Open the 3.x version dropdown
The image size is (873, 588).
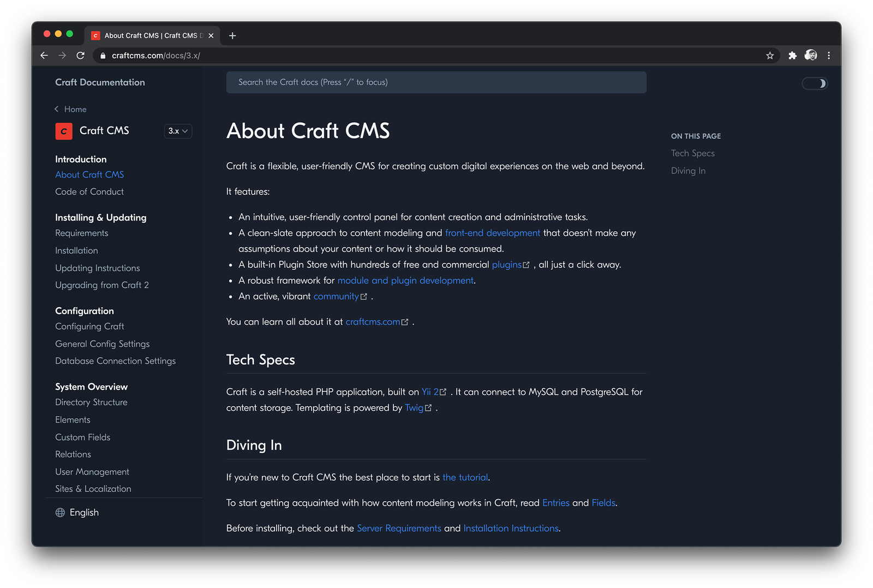click(178, 131)
